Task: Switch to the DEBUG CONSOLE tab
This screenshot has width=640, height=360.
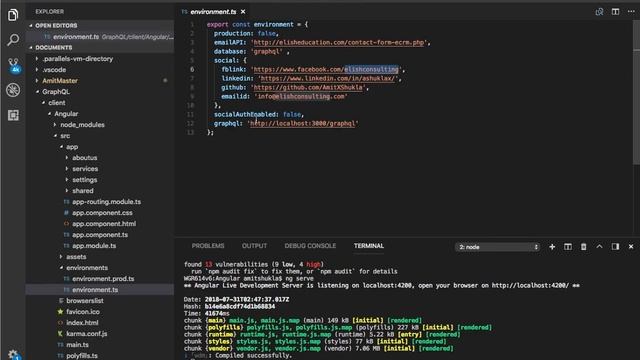Action: 310,246
